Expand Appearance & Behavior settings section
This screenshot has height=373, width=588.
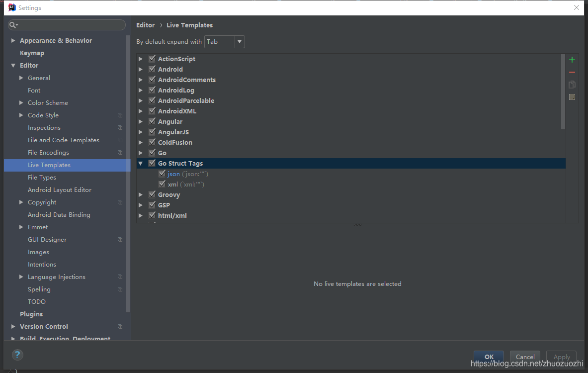[13, 40]
